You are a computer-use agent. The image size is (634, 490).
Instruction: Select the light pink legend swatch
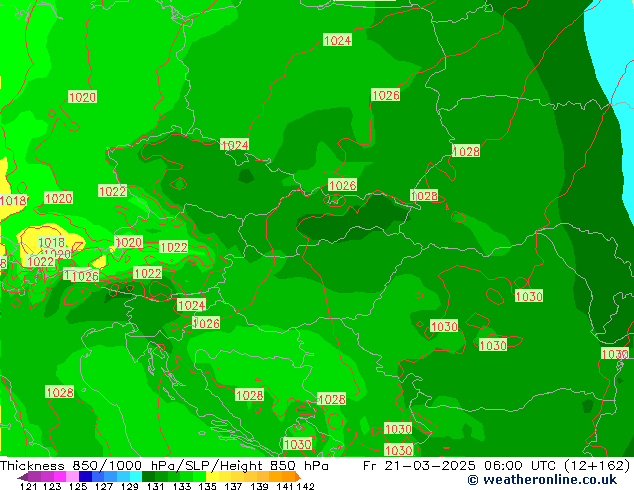pos(73,477)
